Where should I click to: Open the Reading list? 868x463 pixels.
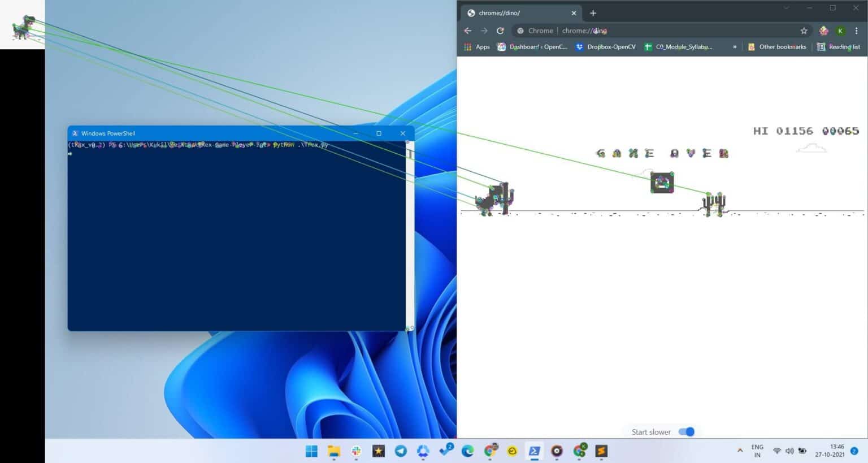[x=839, y=47]
